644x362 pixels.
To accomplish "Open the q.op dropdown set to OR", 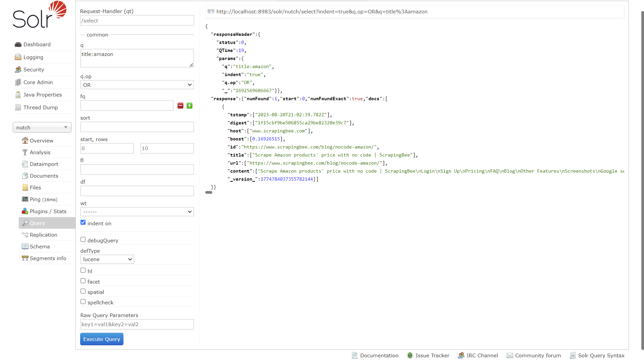I will (x=137, y=84).
